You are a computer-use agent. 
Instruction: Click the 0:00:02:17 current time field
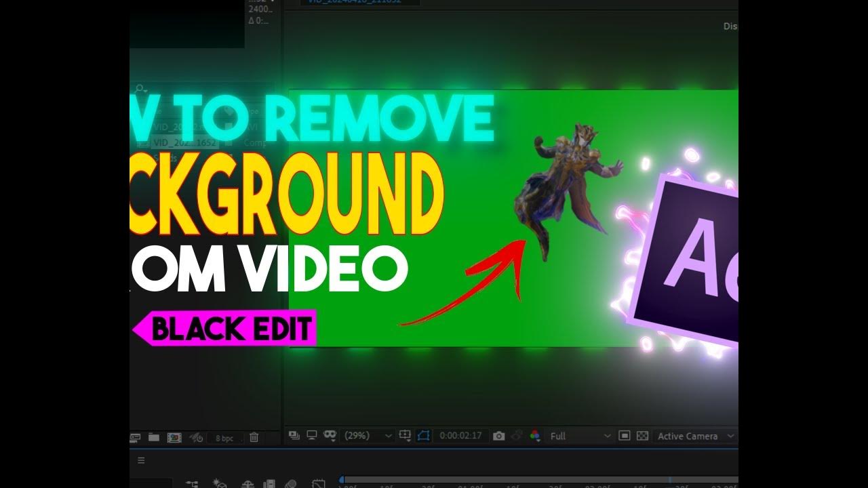[460, 436]
